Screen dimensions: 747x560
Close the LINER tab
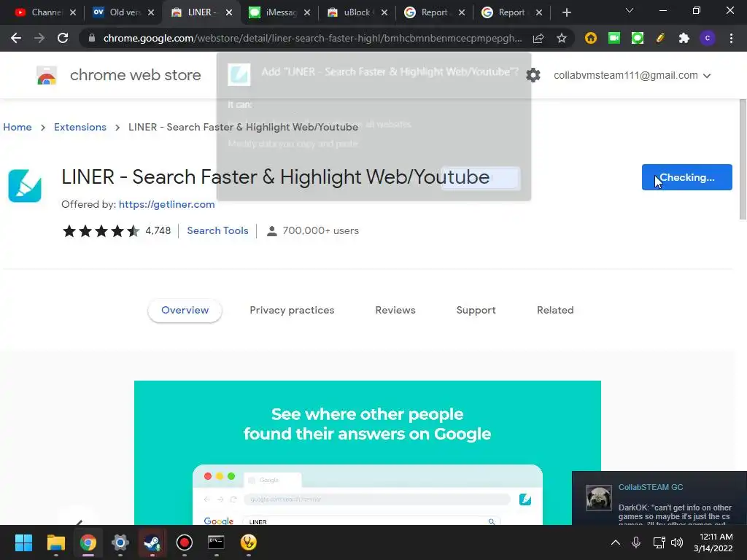229,12
